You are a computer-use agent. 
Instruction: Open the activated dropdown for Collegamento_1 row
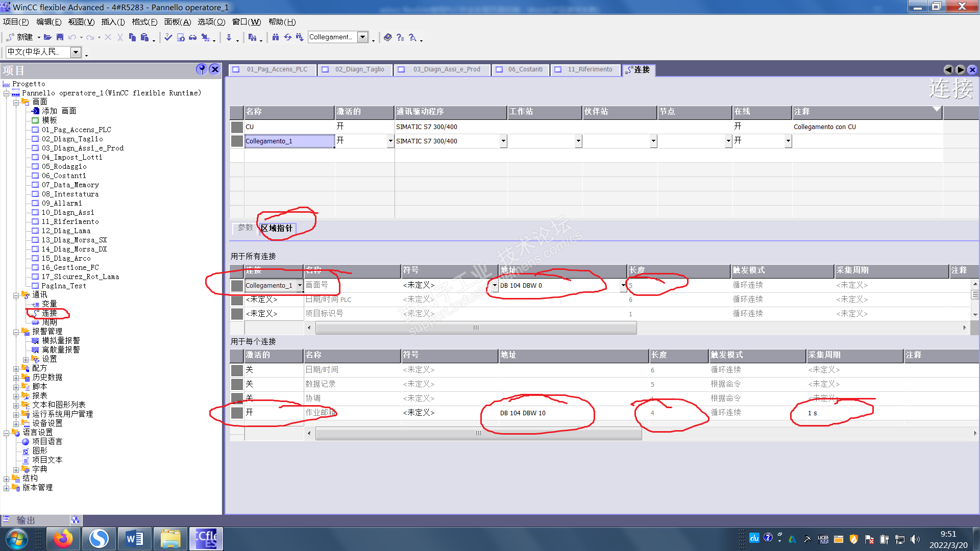(x=390, y=141)
